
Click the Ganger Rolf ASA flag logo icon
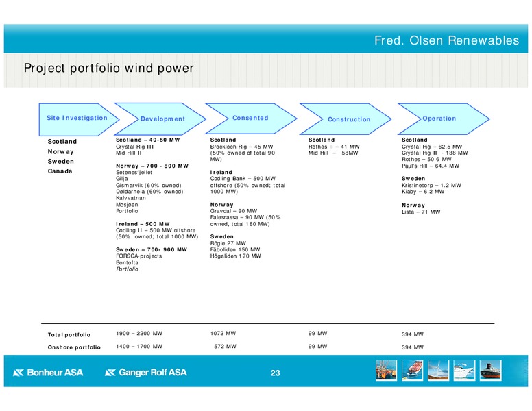click(110, 373)
